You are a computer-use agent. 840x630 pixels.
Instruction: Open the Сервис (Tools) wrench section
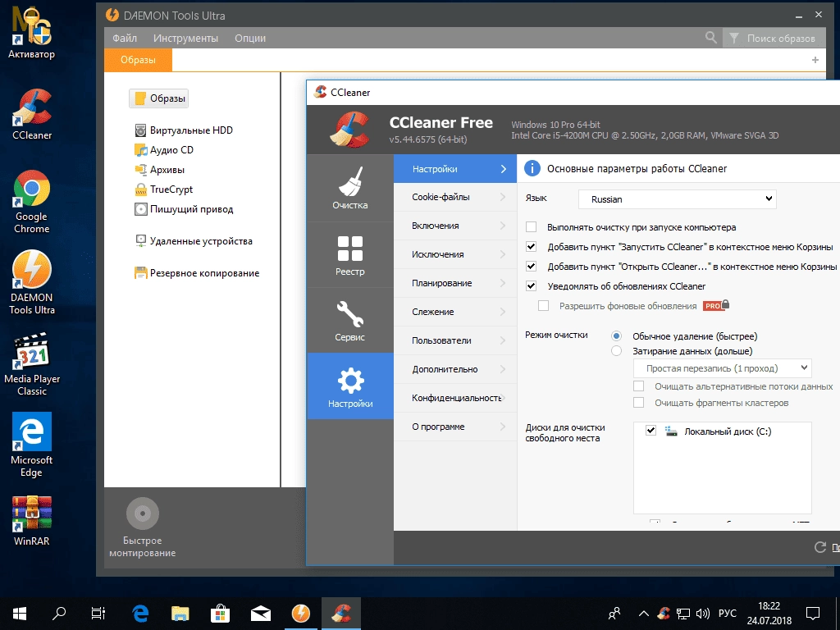pyautogui.click(x=349, y=321)
